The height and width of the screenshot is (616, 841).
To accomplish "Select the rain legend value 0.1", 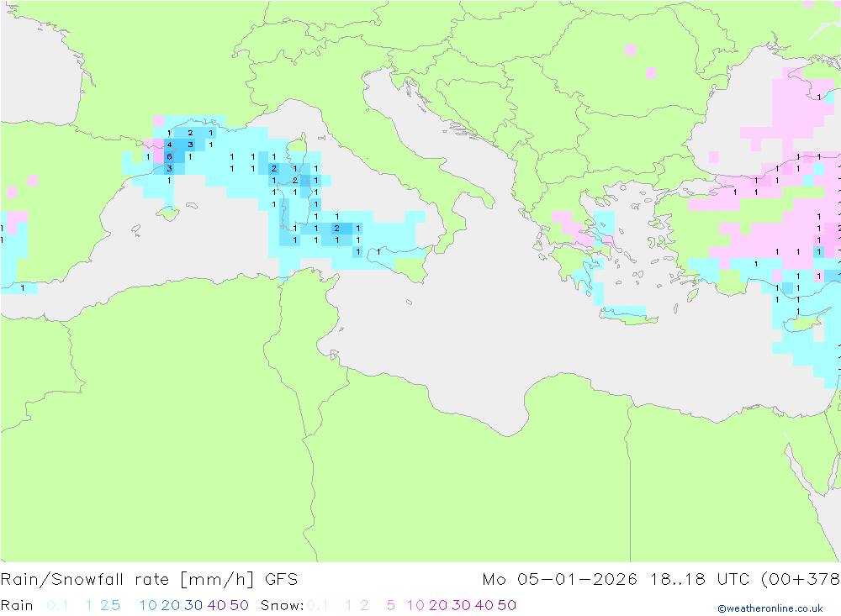I will click(x=57, y=605).
